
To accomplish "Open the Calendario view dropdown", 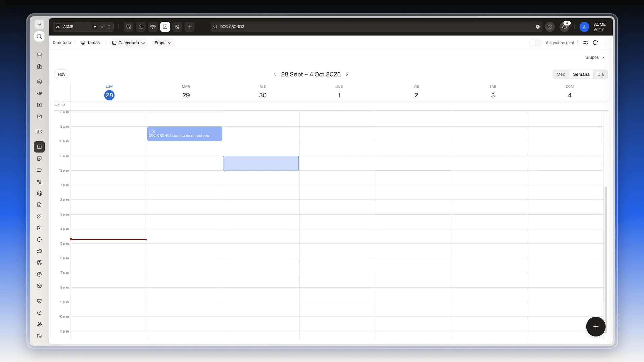I will (x=128, y=43).
